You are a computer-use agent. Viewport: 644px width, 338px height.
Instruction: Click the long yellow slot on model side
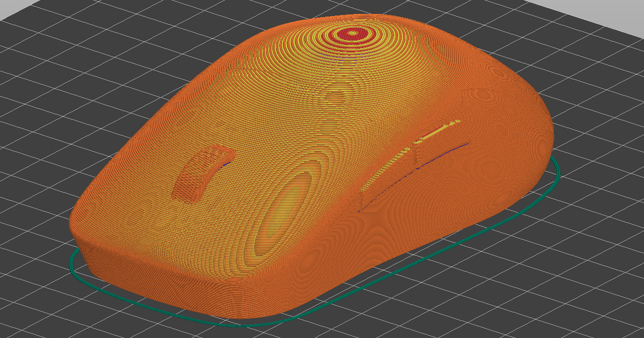coord(411,154)
